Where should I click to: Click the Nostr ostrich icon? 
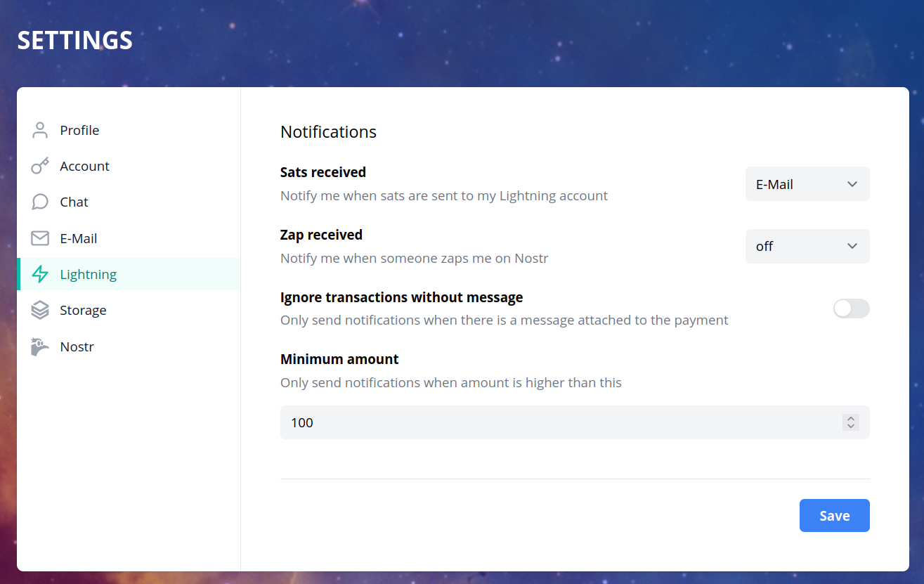tap(40, 346)
